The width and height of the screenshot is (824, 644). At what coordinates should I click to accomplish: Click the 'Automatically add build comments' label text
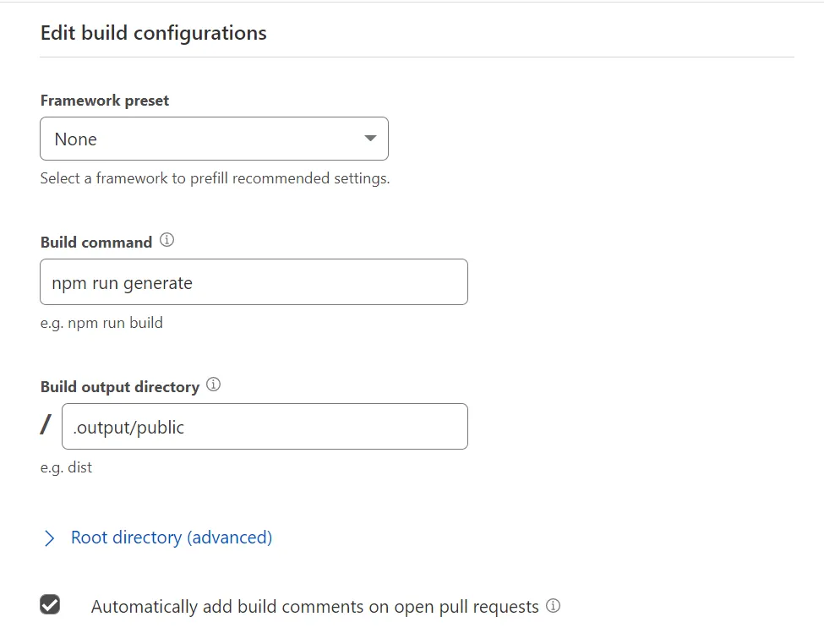[314, 607]
